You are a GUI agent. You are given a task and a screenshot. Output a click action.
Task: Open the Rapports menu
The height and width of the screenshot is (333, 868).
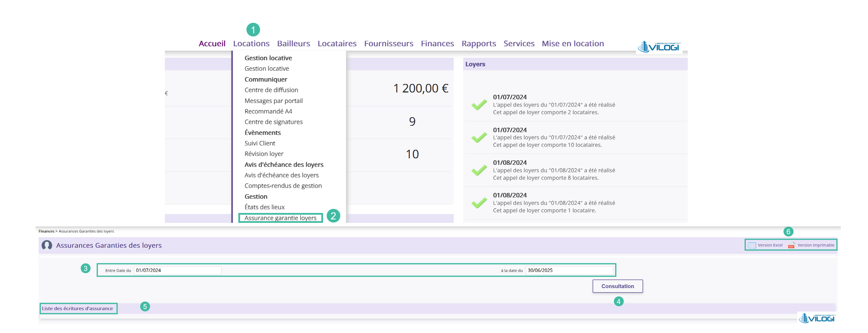[x=478, y=43]
